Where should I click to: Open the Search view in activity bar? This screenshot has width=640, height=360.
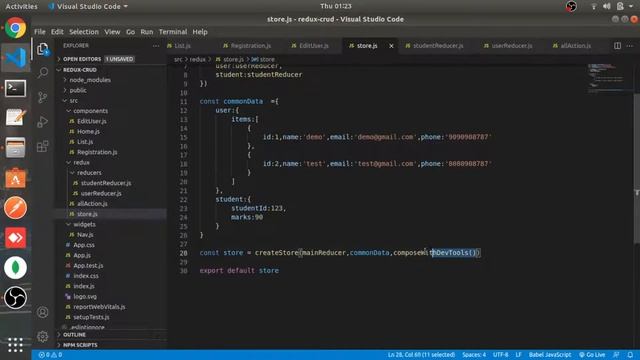[42, 73]
